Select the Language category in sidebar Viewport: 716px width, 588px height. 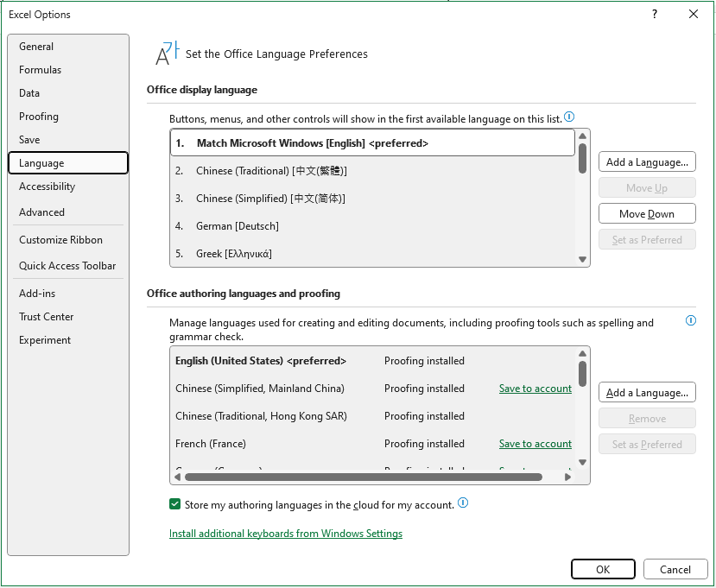click(68, 163)
